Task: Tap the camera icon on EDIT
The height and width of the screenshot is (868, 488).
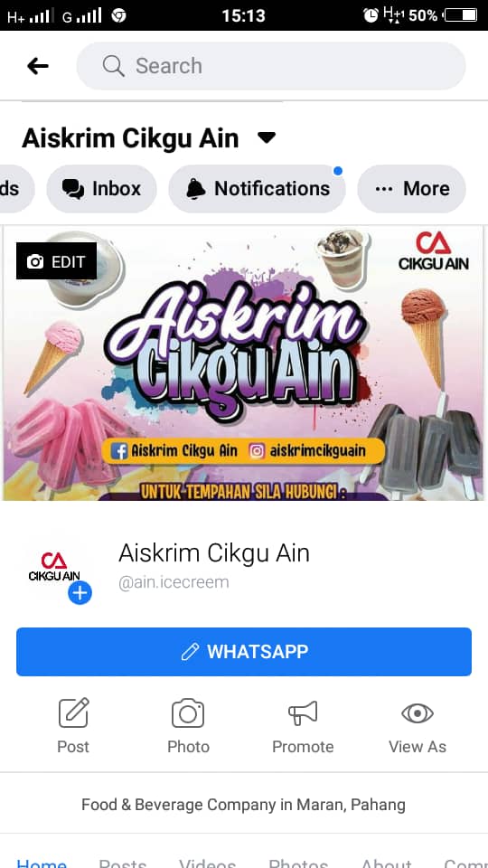Action: 35,261
